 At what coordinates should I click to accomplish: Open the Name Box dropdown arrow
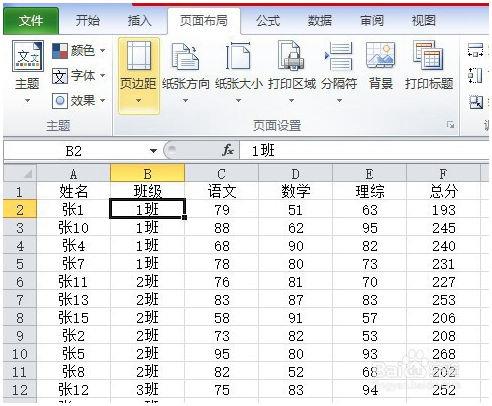(x=153, y=151)
